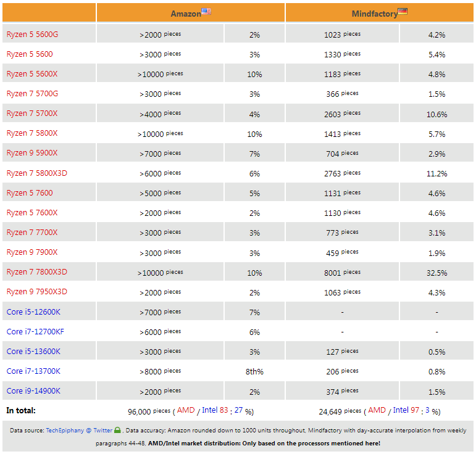Click the 206 pieces Mindfactory cell
The width and height of the screenshot is (476, 454).
(x=342, y=371)
